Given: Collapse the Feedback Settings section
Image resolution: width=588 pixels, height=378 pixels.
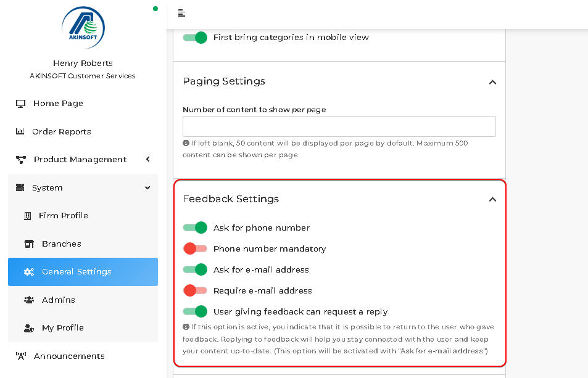Looking at the screenshot, I should 492,199.
